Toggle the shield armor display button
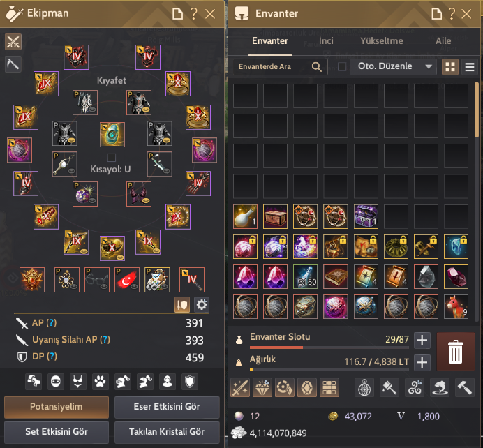 click(182, 305)
